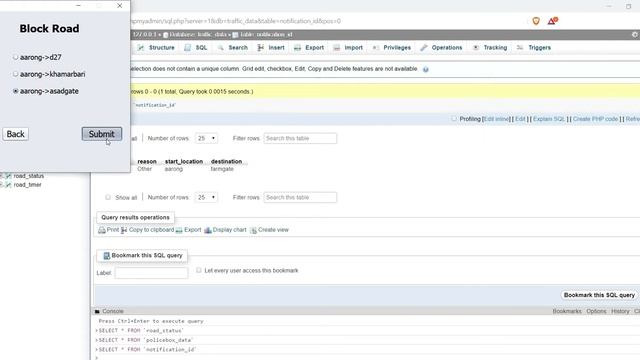
Task: Select road_status table in the sidebar
Action: [29, 176]
